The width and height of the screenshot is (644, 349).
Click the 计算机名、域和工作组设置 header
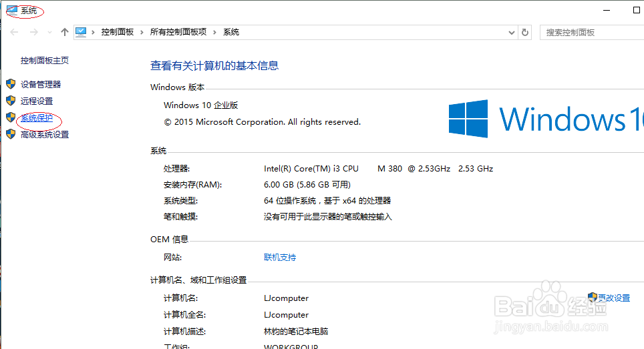point(198,280)
